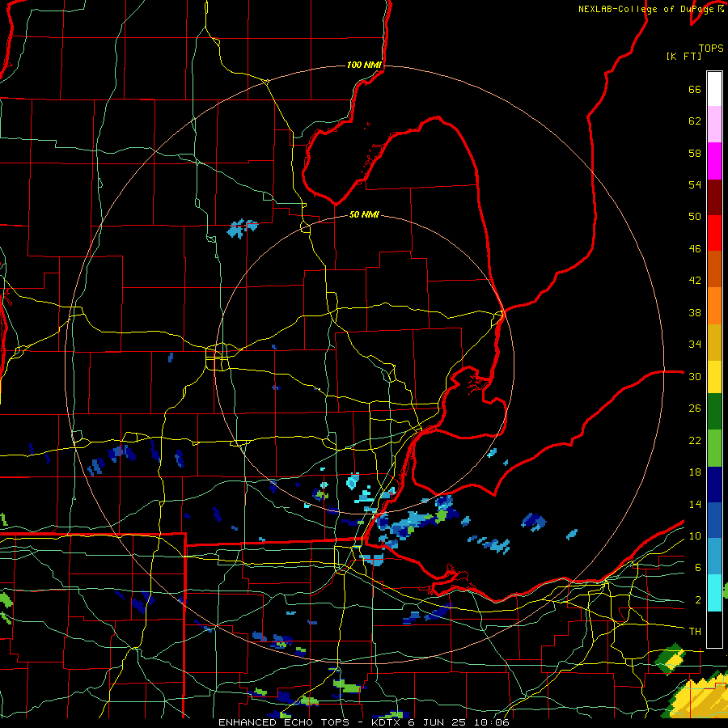Screen dimensions: 728x728
Task: Click the 18 value on the legend
Action: pyautogui.click(x=695, y=472)
